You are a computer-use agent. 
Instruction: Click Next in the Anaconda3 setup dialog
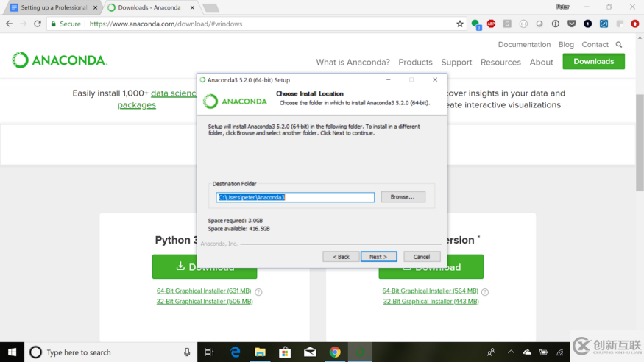[x=379, y=257]
